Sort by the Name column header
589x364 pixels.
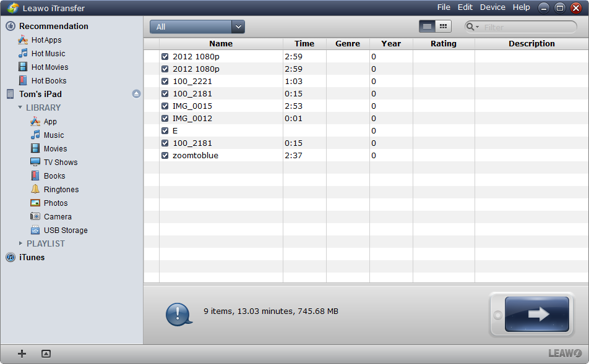[221, 43]
